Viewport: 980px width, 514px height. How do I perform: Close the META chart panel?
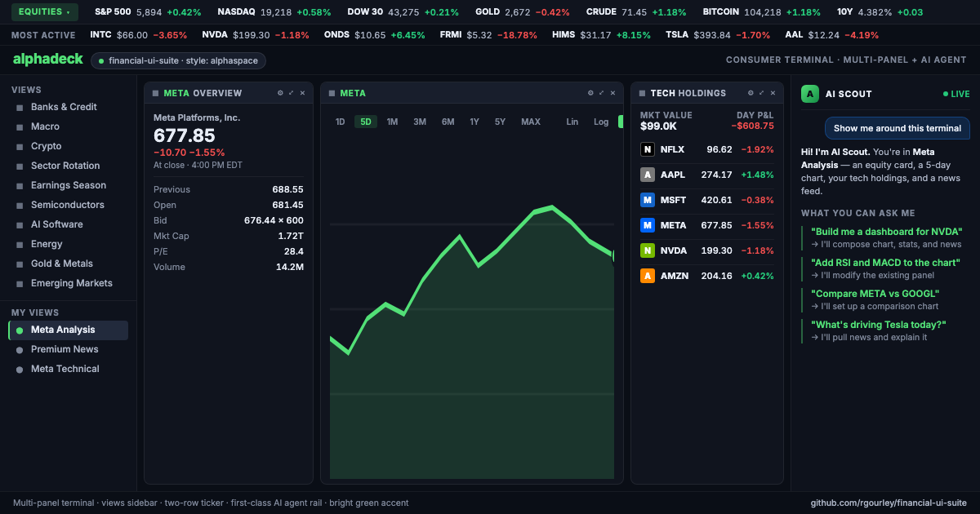pyautogui.click(x=612, y=93)
